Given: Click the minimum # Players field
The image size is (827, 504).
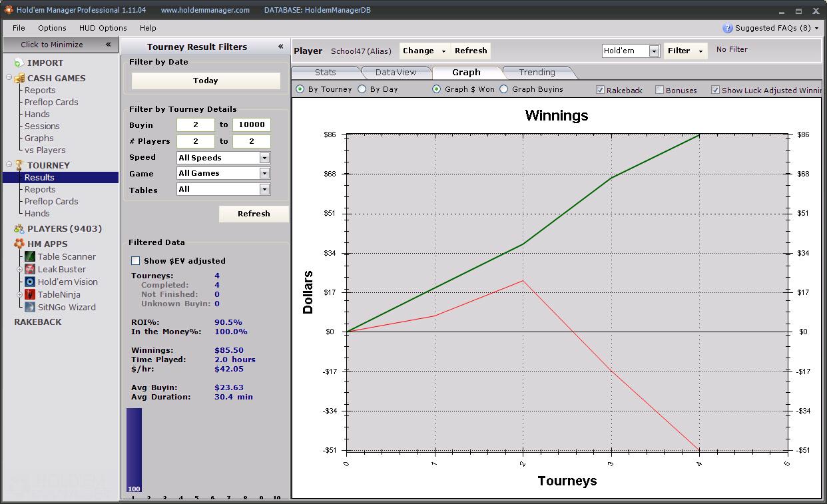Looking at the screenshot, I should 196,141.
